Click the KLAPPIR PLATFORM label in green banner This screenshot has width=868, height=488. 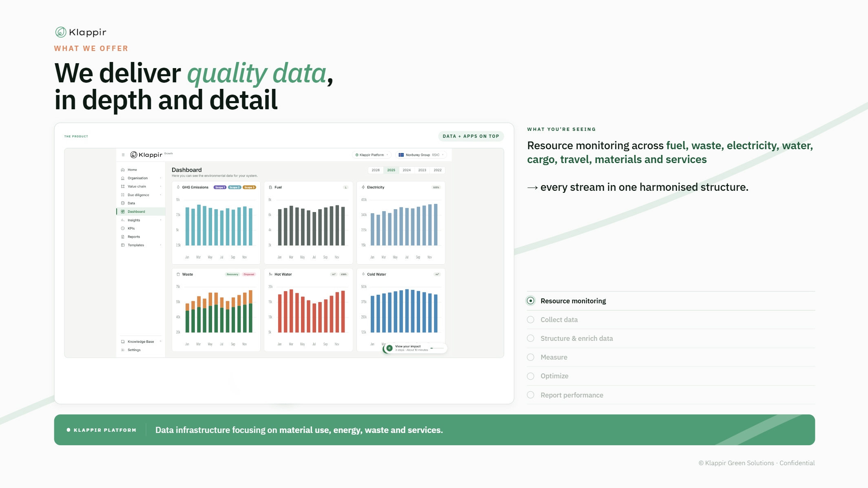pos(105,430)
